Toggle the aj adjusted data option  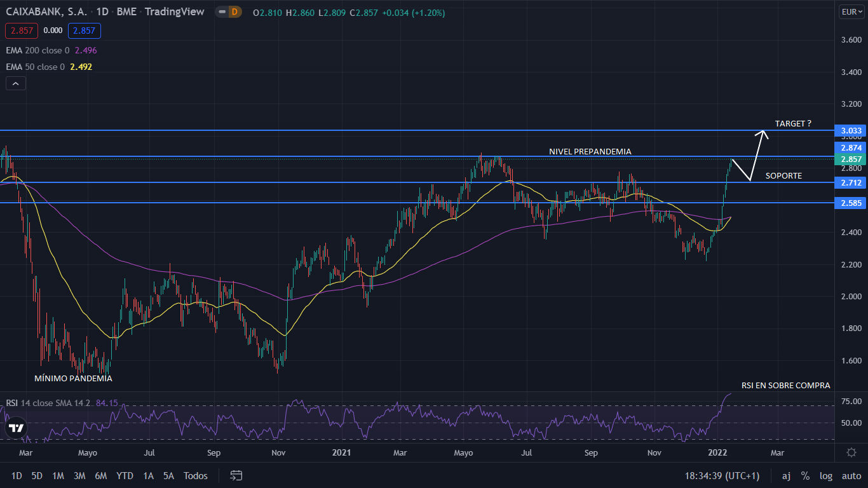point(786,475)
